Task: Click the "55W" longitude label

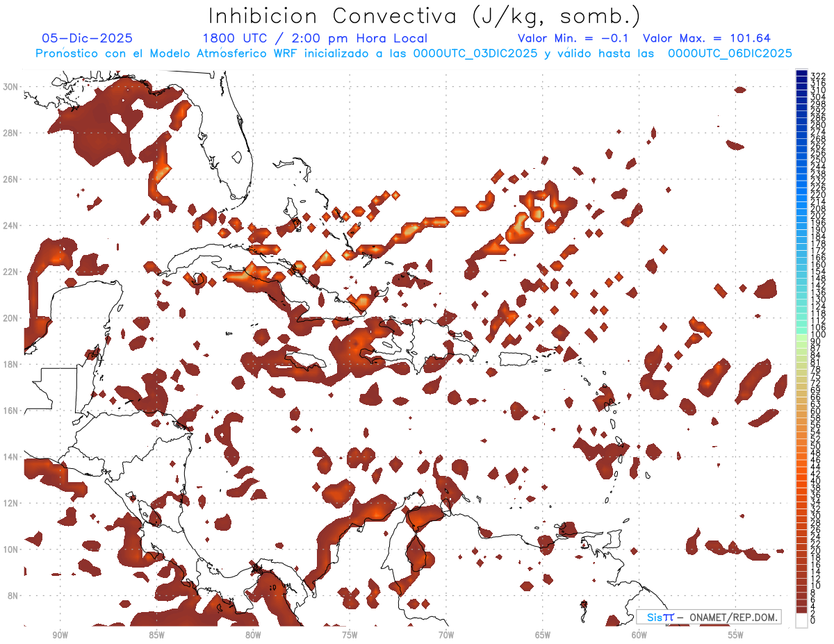Action: [x=736, y=635]
